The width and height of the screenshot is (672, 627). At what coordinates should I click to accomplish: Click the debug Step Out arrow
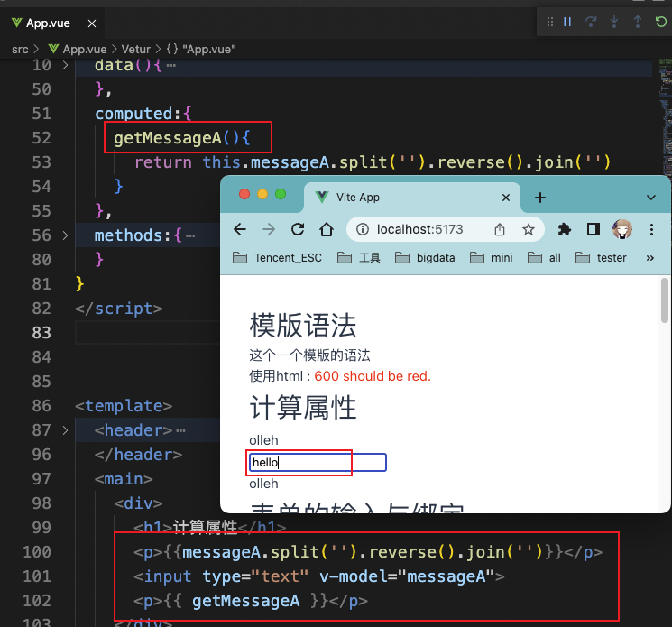click(638, 22)
